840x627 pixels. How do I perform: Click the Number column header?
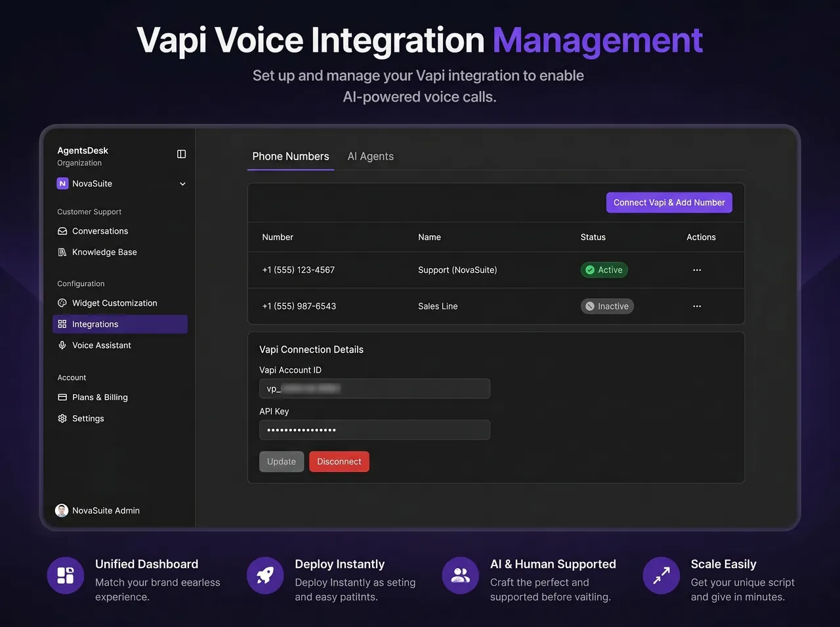[278, 237]
